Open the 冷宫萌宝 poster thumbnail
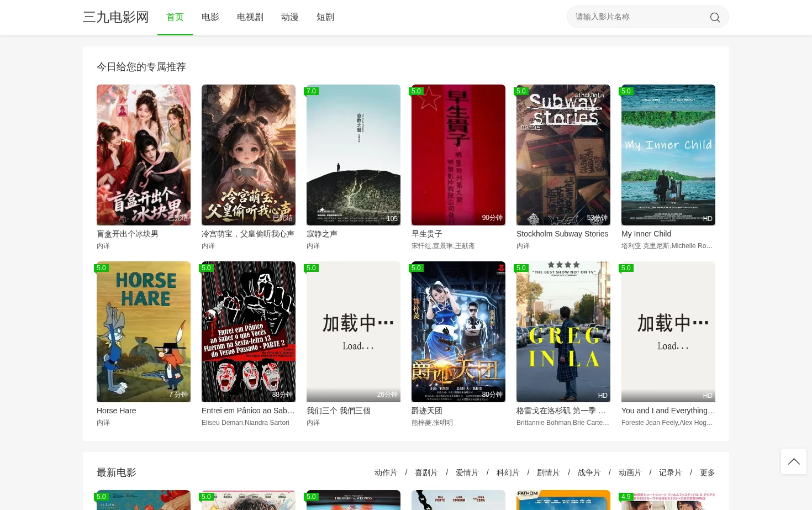 (249, 155)
